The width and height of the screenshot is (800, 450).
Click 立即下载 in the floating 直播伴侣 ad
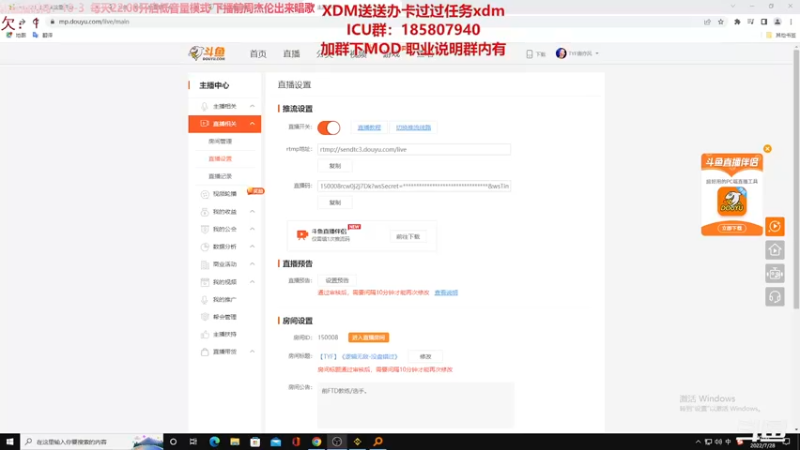tap(732, 228)
